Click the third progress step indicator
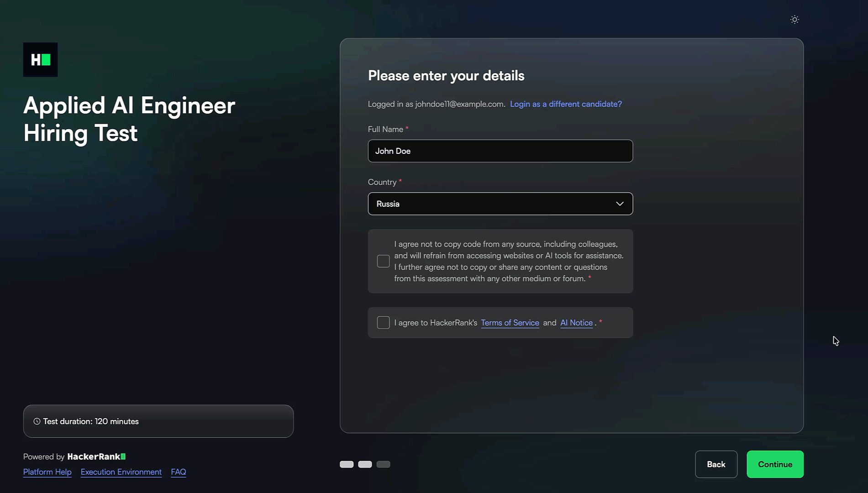The width and height of the screenshot is (868, 493). tap(383, 464)
